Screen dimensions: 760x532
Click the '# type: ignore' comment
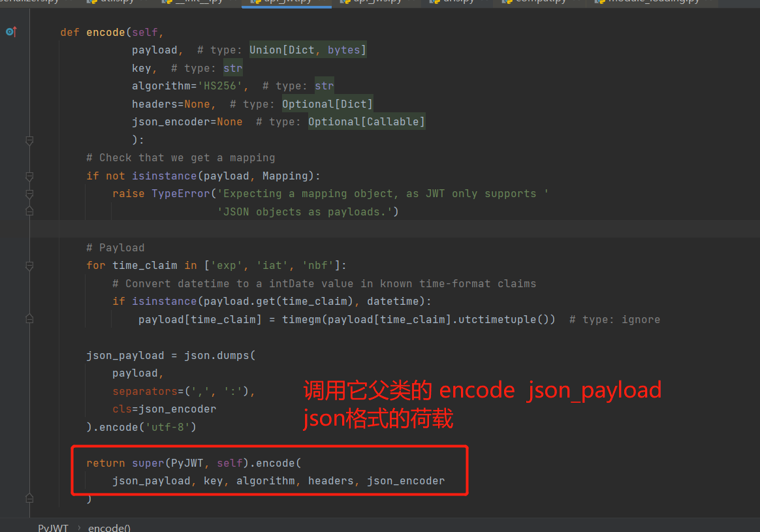pos(614,320)
